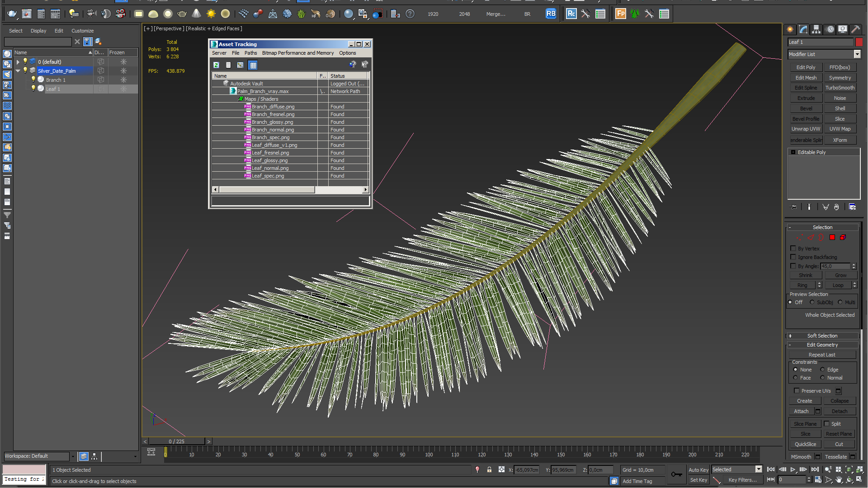This screenshot has width=868, height=488.
Task: Add TurboSmooth modifier
Action: [840, 88]
